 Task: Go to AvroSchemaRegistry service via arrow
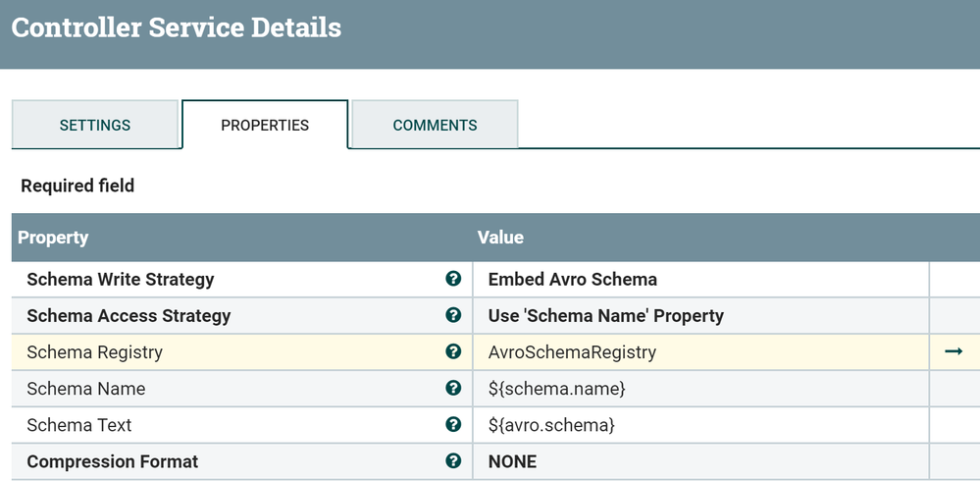coord(953,351)
